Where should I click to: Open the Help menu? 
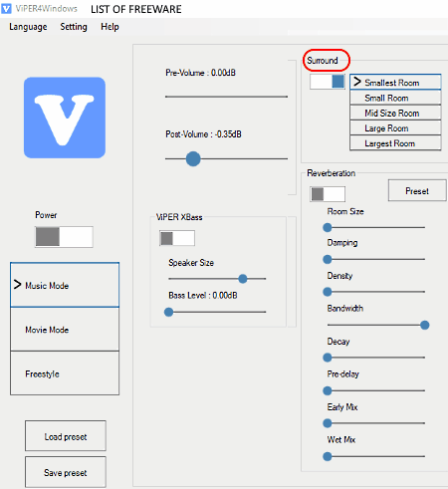pos(110,27)
